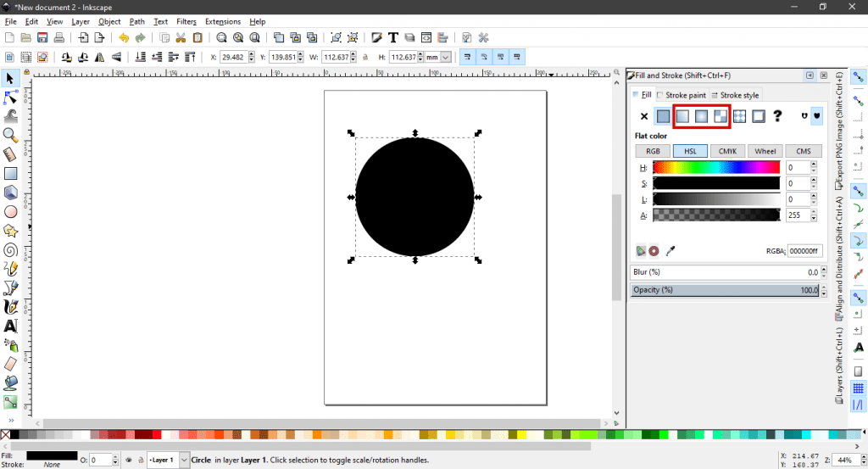
Task: Activate the Text tool in toolbox
Action: coord(10,326)
